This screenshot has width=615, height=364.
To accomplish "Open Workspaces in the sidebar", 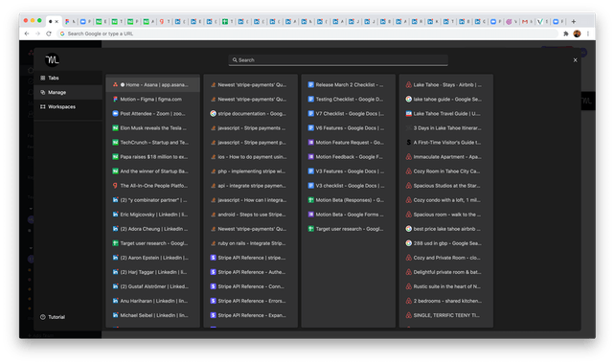I will pyautogui.click(x=68, y=106).
